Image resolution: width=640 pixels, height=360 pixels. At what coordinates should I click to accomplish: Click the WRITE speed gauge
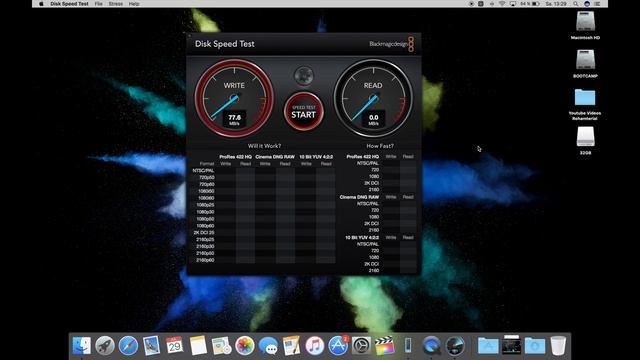(x=234, y=98)
